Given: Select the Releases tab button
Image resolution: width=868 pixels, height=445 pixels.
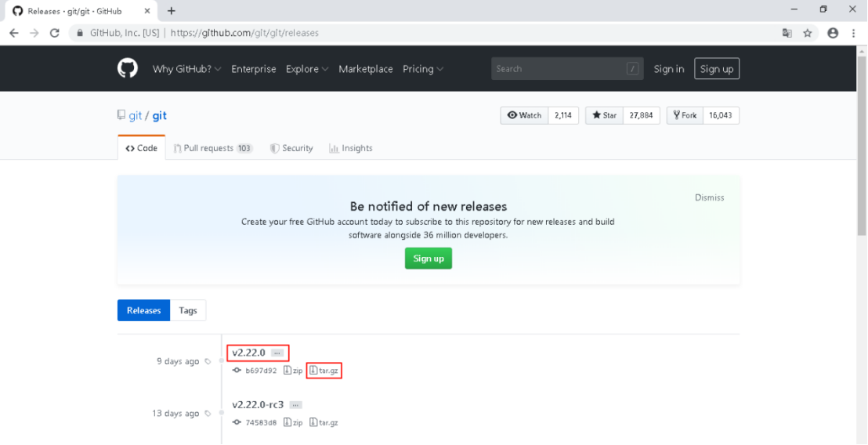Looking at the screenshot, I should (x=144, y=310).
